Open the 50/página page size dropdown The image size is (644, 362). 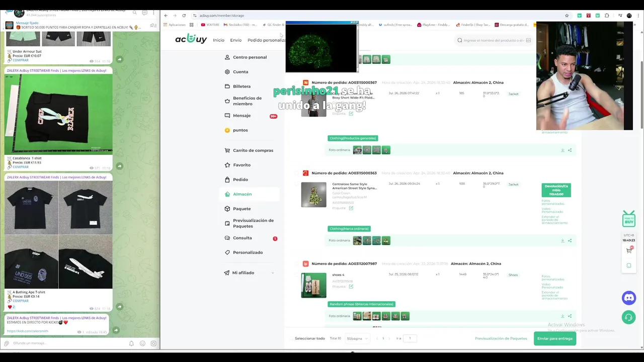coord(357,338)
